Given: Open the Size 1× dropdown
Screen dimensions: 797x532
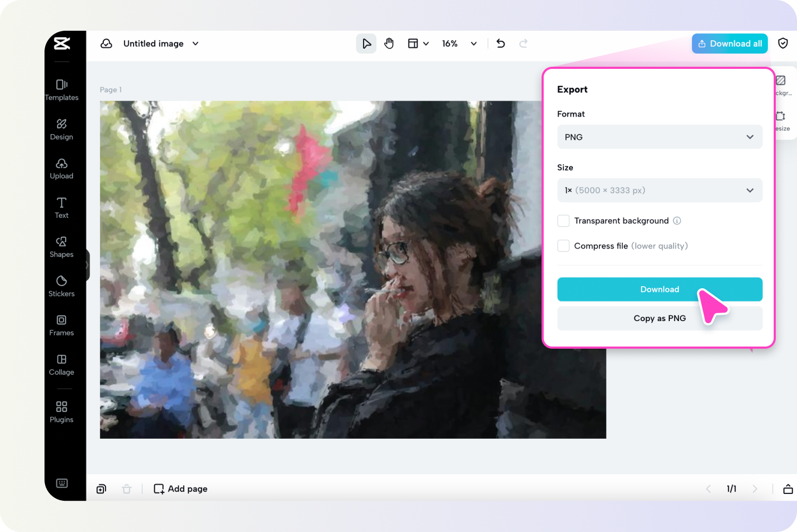Looking at the screenshot, I should (660, 190).
